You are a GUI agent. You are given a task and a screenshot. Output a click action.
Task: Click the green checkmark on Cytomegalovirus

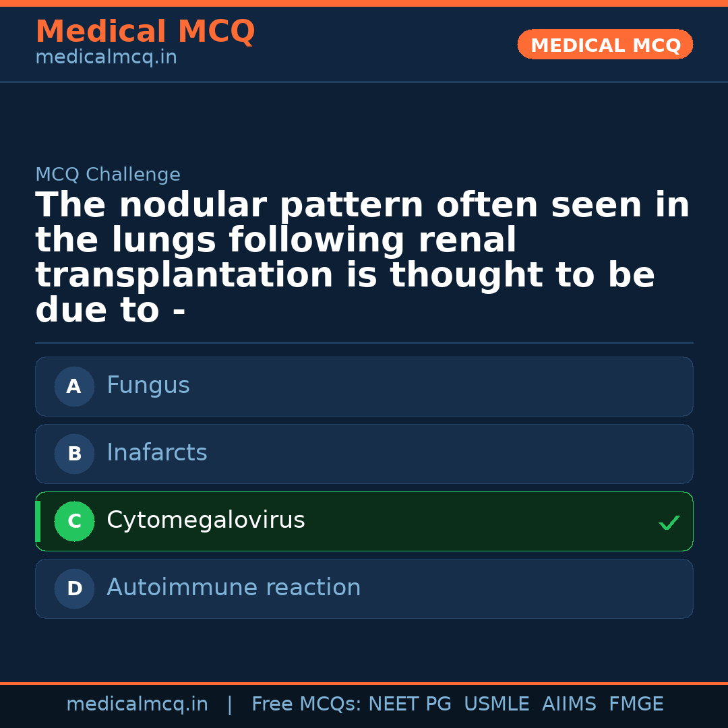[669, 522]
